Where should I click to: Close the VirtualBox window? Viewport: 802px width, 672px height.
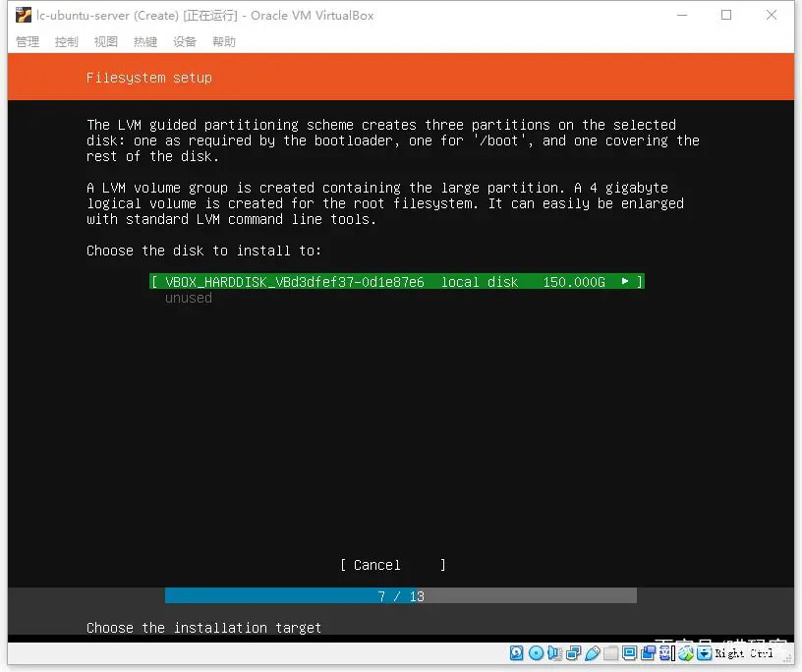pyautogui.click(x=772, y=16)
